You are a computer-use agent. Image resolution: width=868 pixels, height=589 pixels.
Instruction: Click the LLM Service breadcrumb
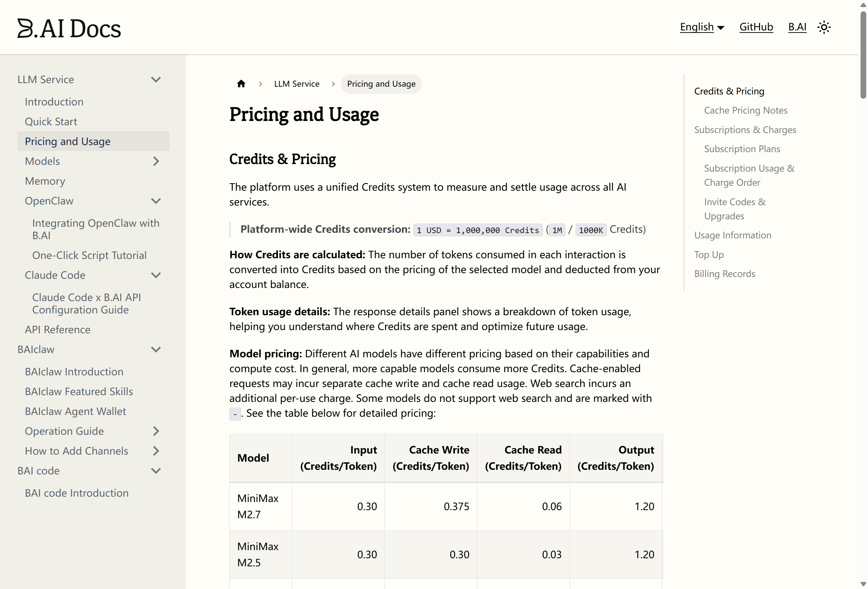297,84
